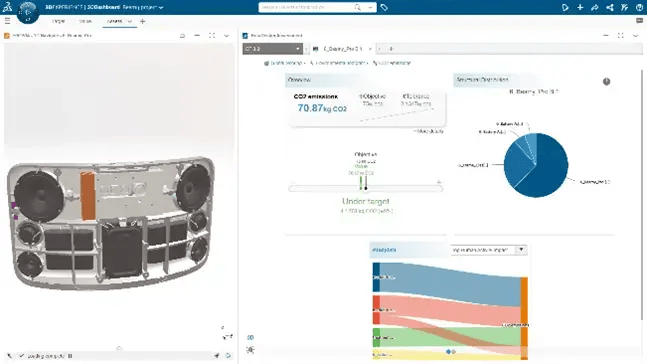
Task: Click the More details link under CO2 emissions
Action: [x=429, y=131]
